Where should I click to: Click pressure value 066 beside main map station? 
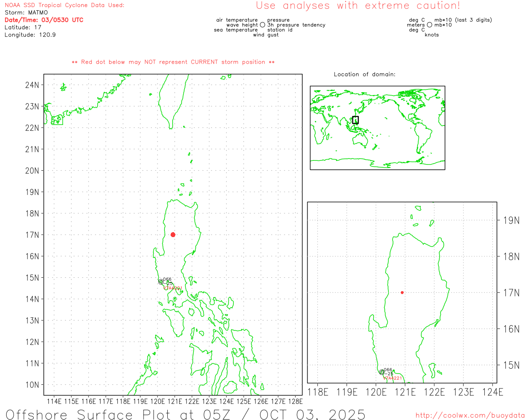[167, 279]
